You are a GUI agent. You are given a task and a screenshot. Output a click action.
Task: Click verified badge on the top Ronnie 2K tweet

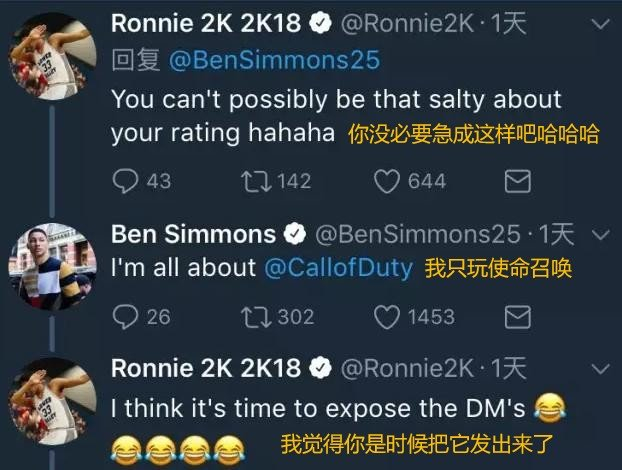[320, 24]
